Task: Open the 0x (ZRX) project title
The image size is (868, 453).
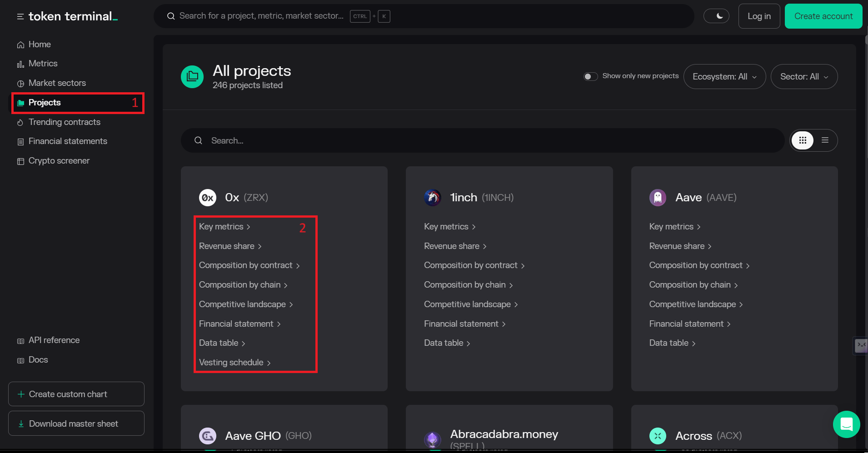Action: (x=247, y=198)
